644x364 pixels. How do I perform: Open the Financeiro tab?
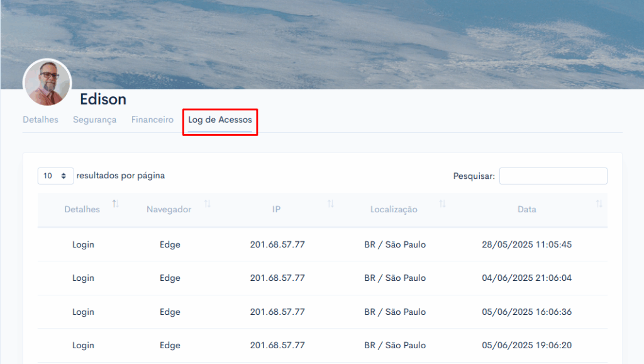[152, 120]
